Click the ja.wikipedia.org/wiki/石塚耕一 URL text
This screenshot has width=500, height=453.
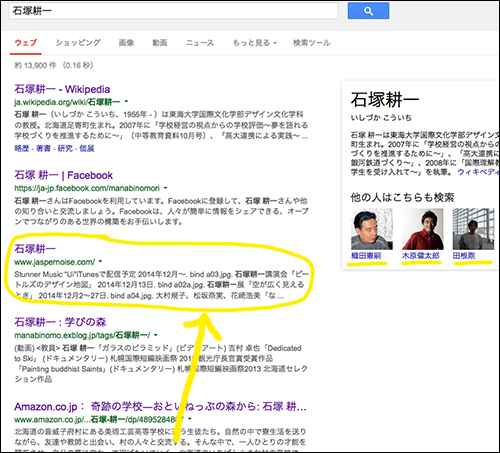coord(67,102)
